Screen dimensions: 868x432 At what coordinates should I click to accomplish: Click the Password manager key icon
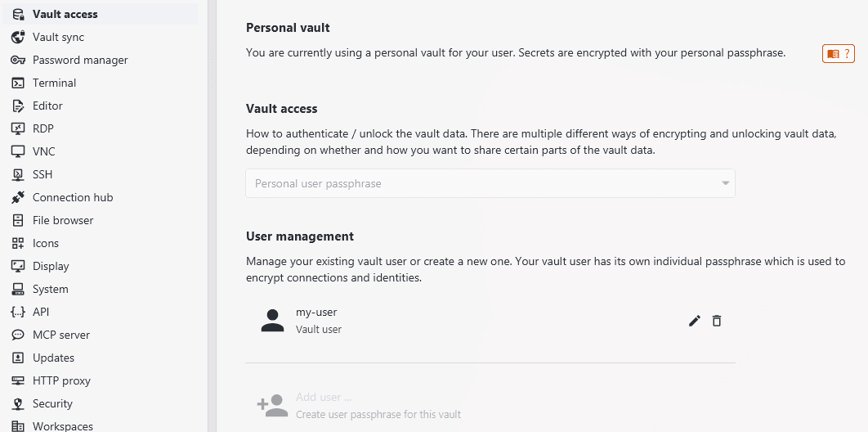[x=18, y=60]
